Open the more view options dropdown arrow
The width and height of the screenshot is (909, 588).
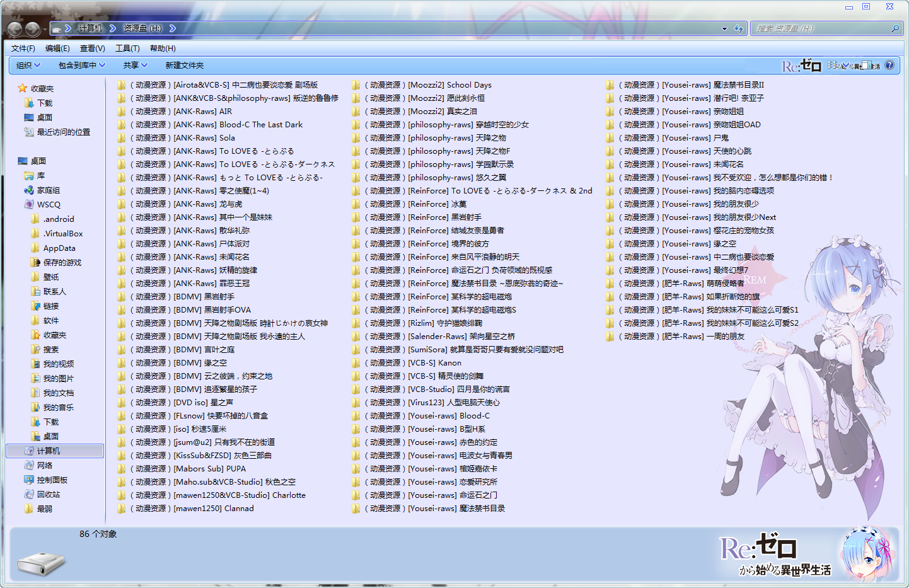[845, 65]
